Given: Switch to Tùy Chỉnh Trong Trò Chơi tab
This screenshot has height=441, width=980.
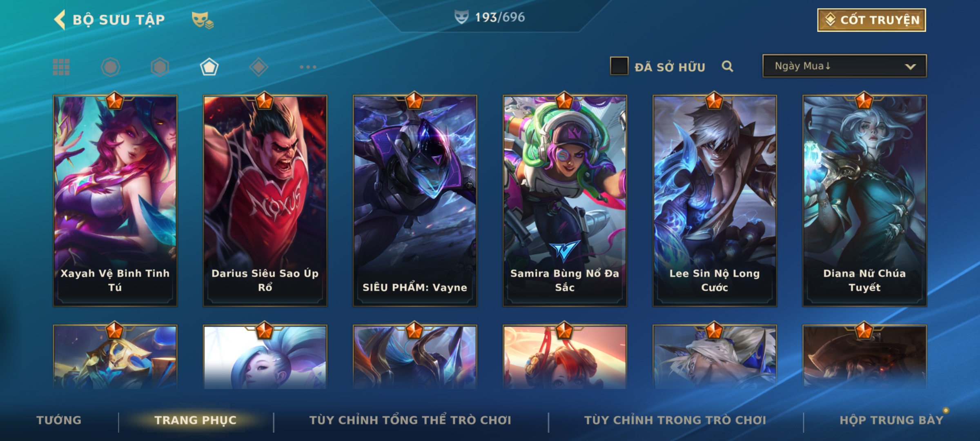Looking at the screenshot, I should (x=675, y=420).
